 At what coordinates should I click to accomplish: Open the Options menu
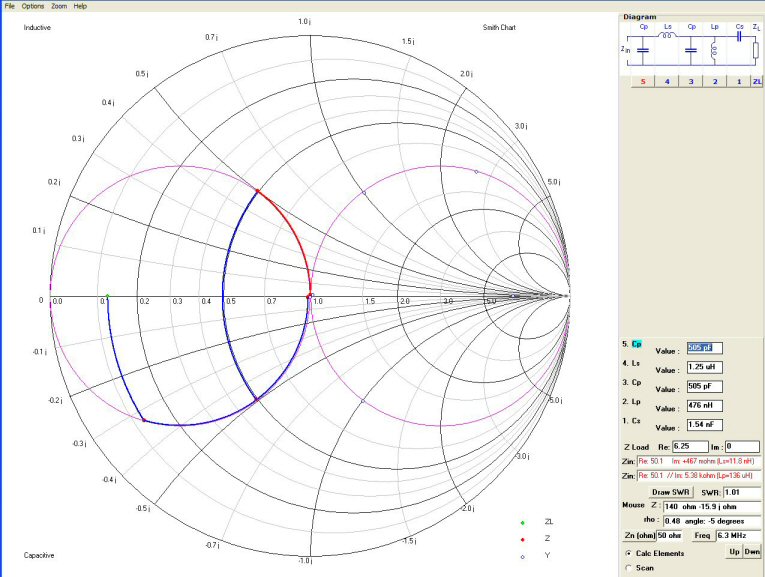pyautogui.click(x=33, y=6)
